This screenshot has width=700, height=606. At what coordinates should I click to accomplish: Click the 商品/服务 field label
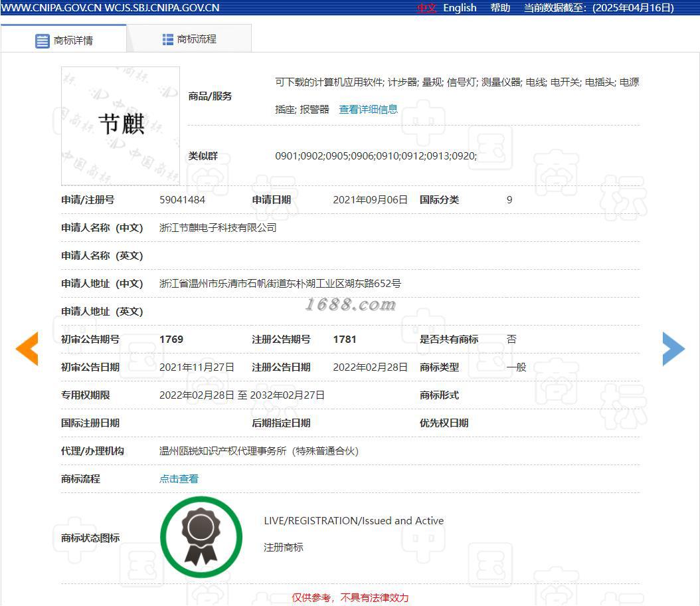tap(210, 96)
